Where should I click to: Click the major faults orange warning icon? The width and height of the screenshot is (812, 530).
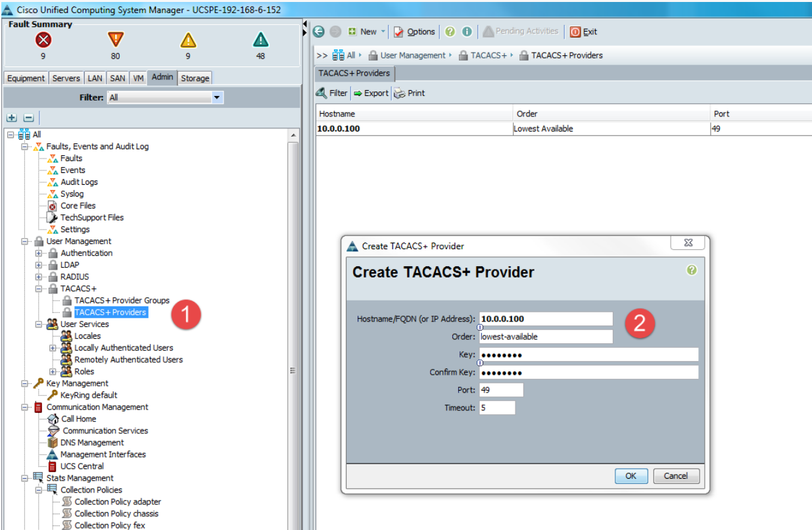point(114,39)
